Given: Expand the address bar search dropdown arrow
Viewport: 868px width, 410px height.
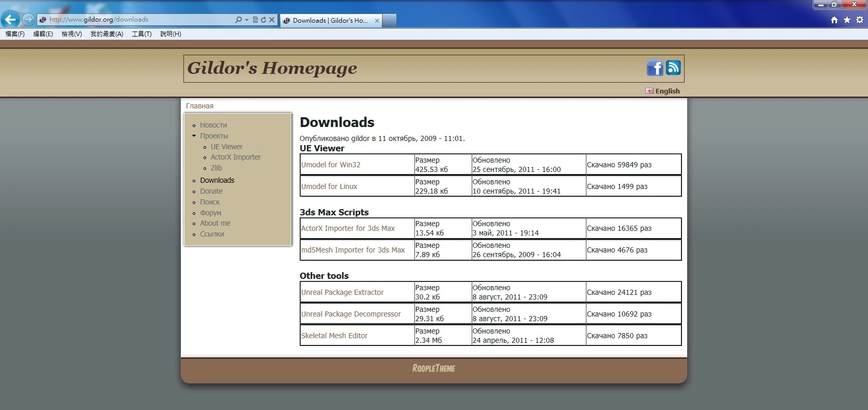Looking at the screenshot, I should pos(246,20).
